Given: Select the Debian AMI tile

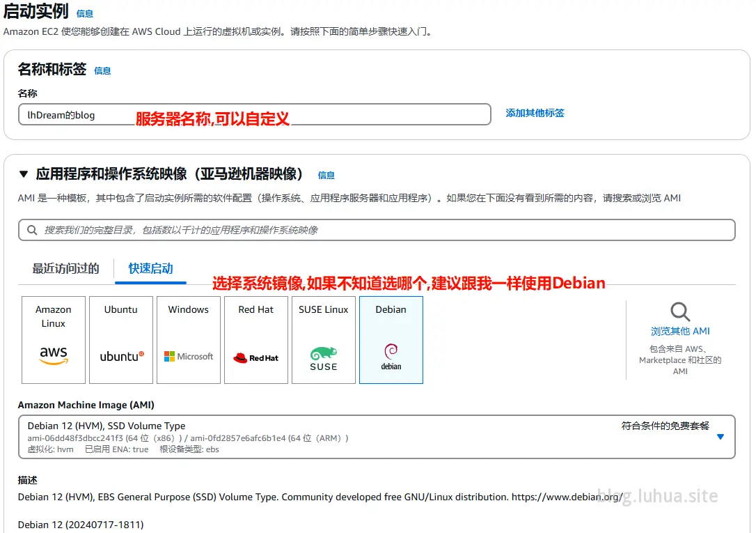Looking at the screenshot, I should tap(391, 339).
